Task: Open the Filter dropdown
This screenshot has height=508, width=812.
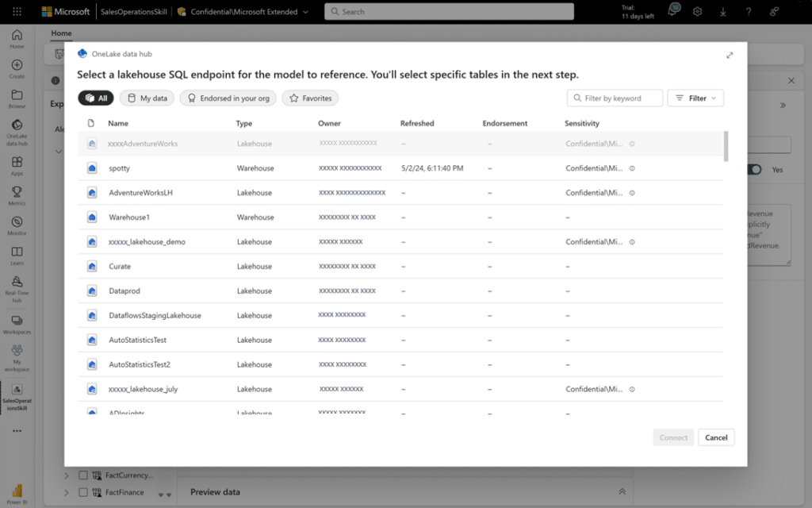Action: click(695, 98)
